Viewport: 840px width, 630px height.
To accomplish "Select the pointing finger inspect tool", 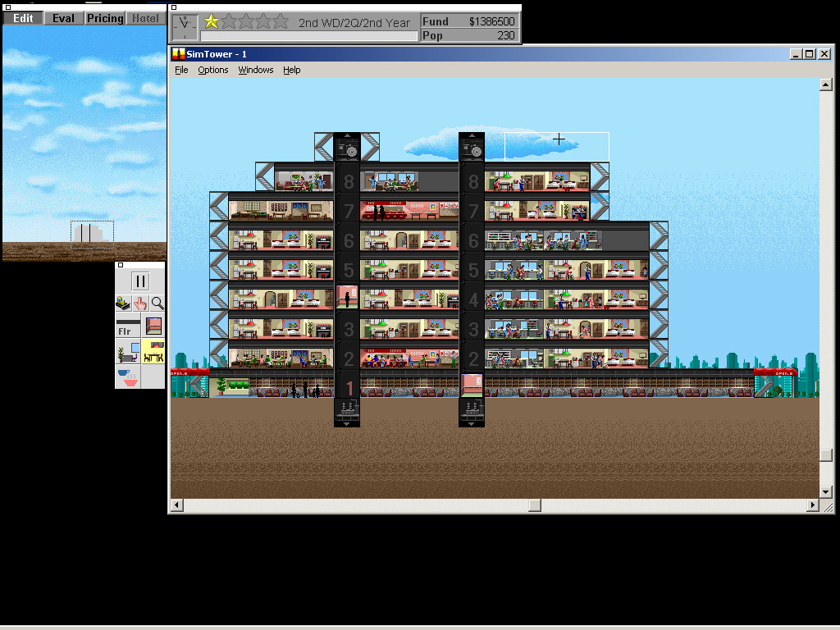I will pyautogui.click(x=140, y=304).
